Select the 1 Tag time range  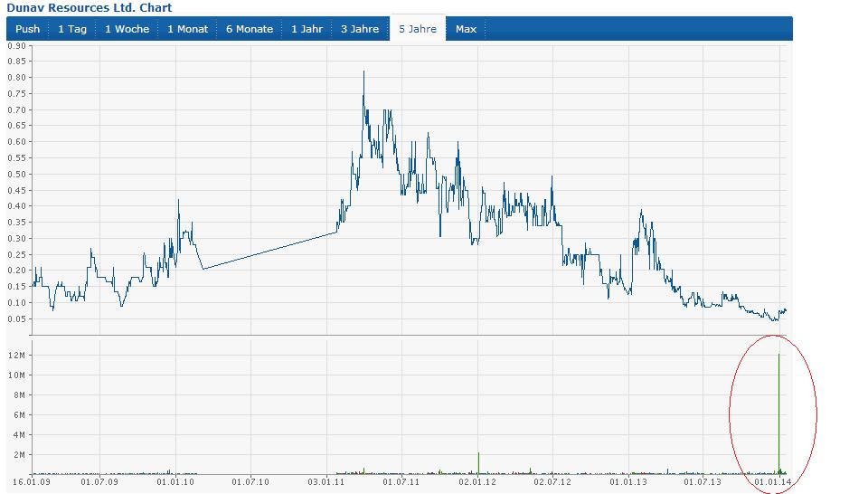coord(72,29)
